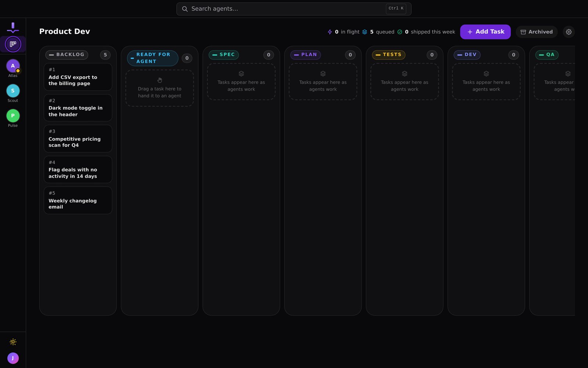Click the layers icon in Tests column
This screenshot has height=368, width=588.
pyautogui.click(x=405, y=74)
